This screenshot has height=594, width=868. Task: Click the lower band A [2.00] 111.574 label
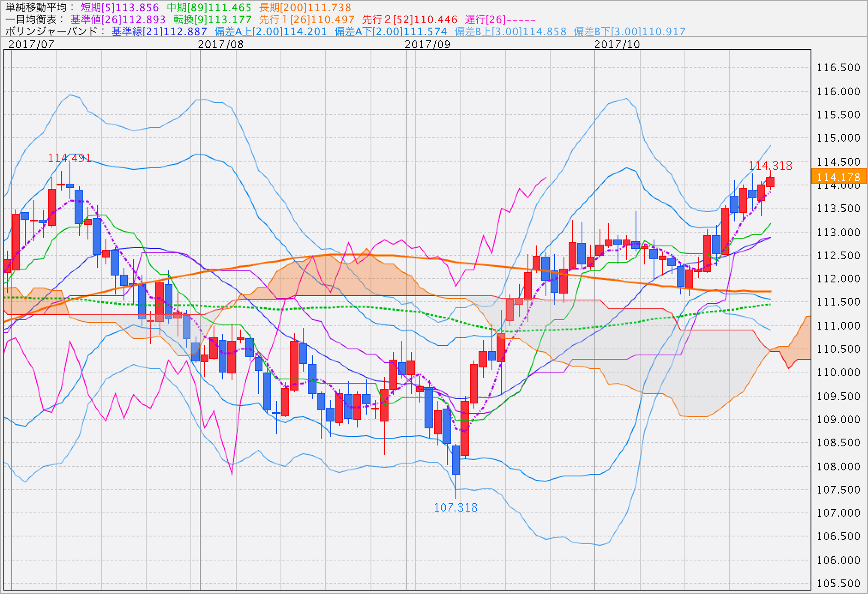tap(391, 32)
